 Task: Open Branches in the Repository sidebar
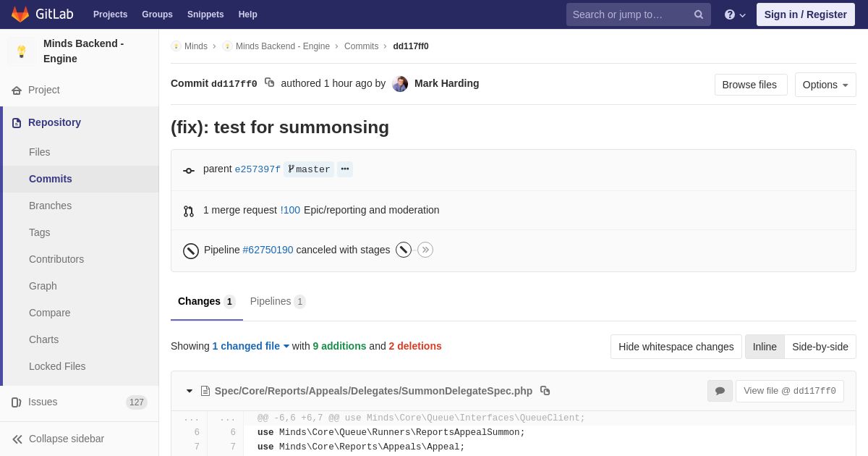point(50,206)
